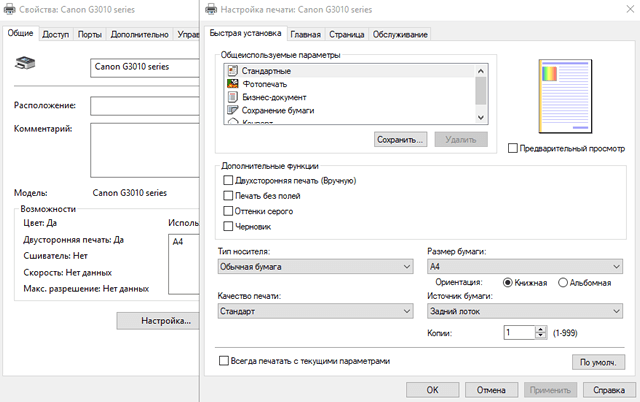Confirm with the OK button
Viewport: 640px width, 402px height.
coord(432,390)
